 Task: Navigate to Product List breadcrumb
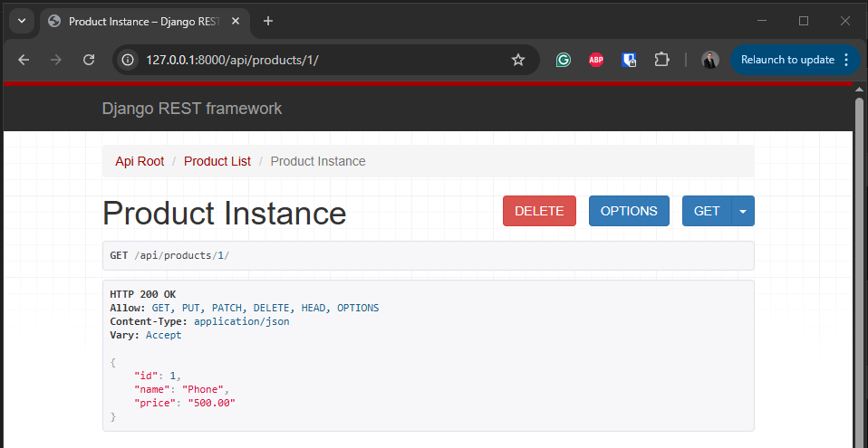217,161
